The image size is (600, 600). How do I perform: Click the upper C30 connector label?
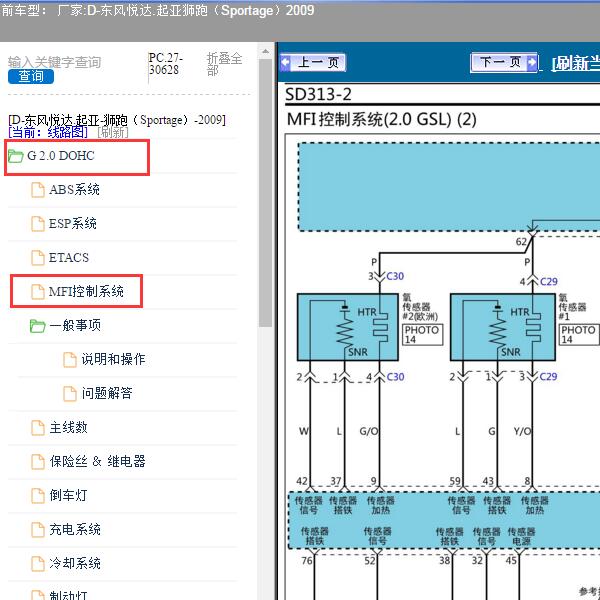pos(395,276)
